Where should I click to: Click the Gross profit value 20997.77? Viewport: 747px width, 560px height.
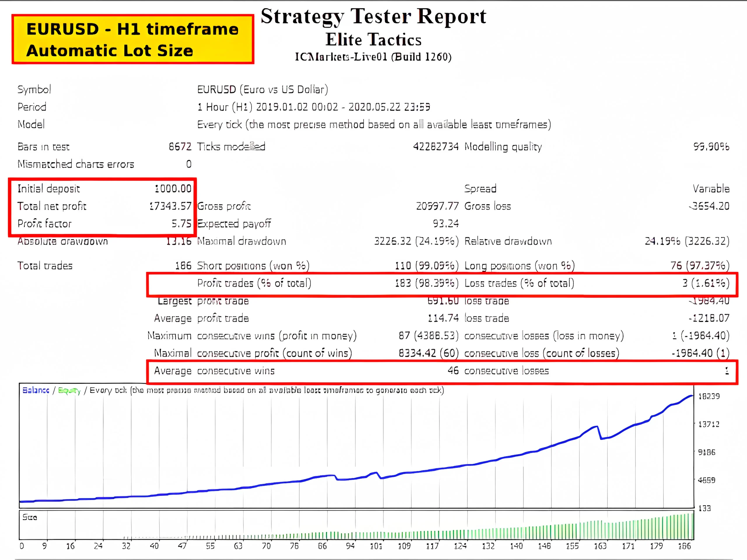437,206
